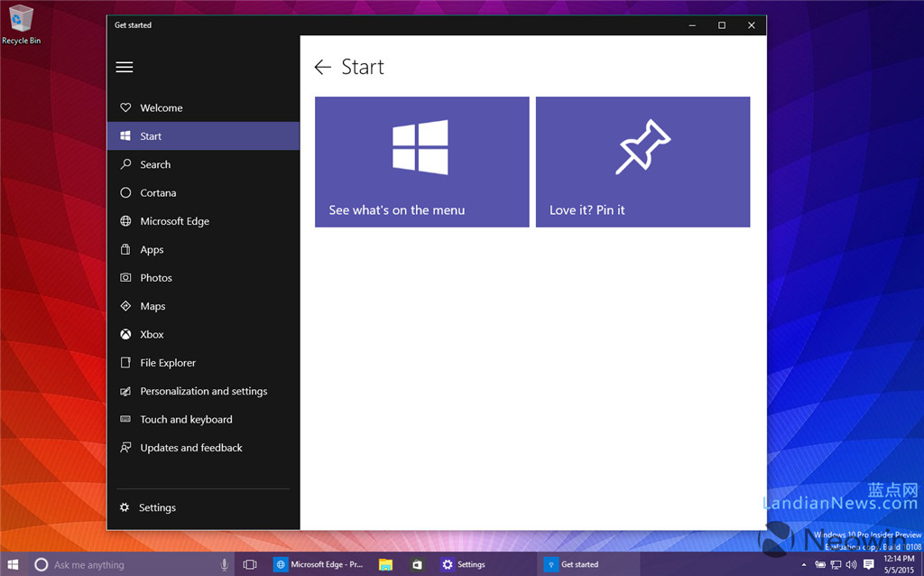The image size is (924, 576).
Task: Open the Recycle Bin on the desktop
Action: point(21,20)
